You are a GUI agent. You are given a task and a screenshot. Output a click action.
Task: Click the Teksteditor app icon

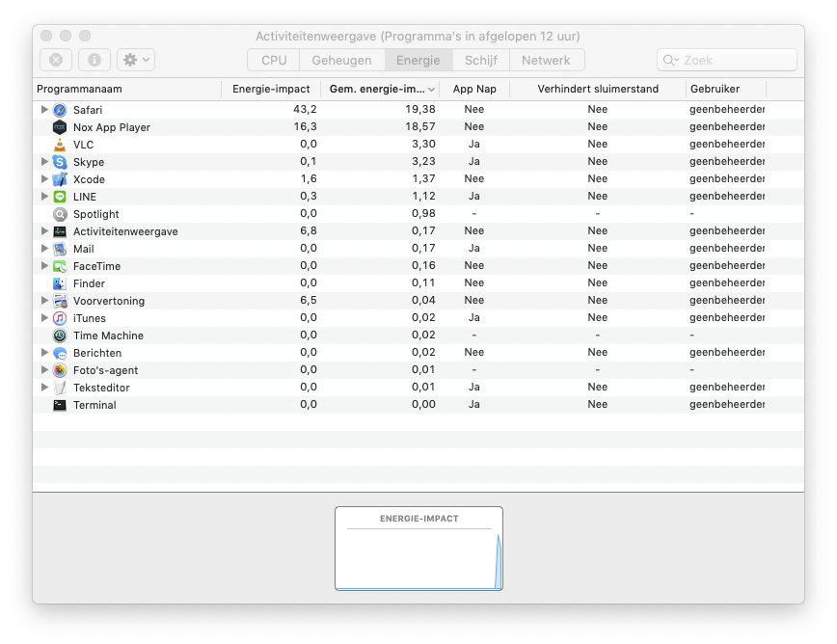60,388
